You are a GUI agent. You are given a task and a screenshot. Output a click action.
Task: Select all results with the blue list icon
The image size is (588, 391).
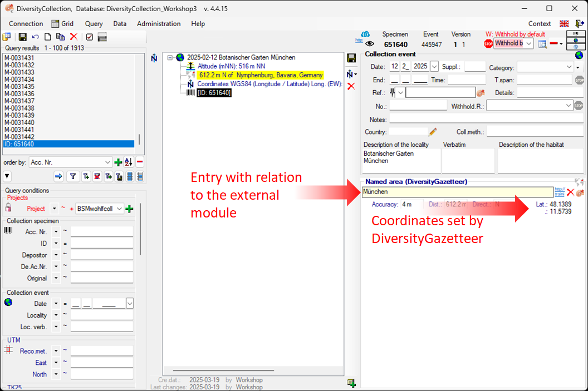[130, 176]
